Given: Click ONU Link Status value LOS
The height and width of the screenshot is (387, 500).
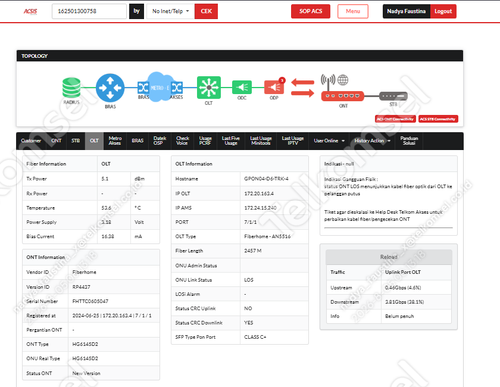Looking at the screenshot, I should pos(249,280).
